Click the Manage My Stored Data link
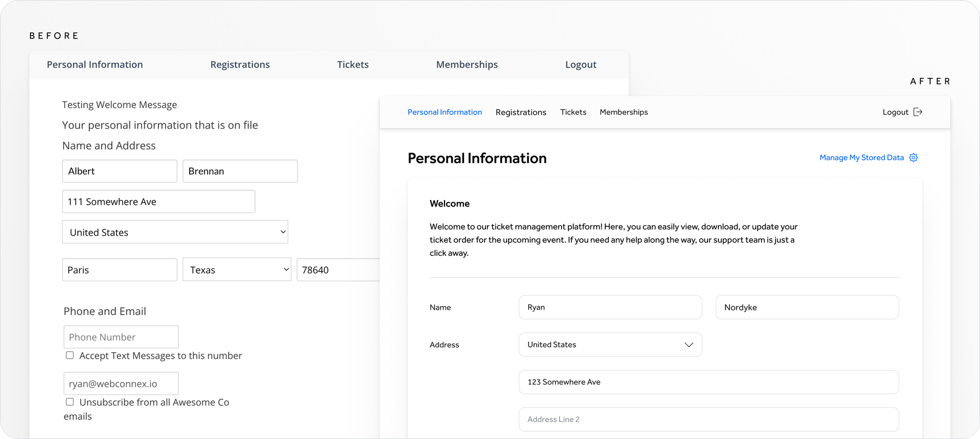This screenshot has width=980, height=439. [861, 158]
